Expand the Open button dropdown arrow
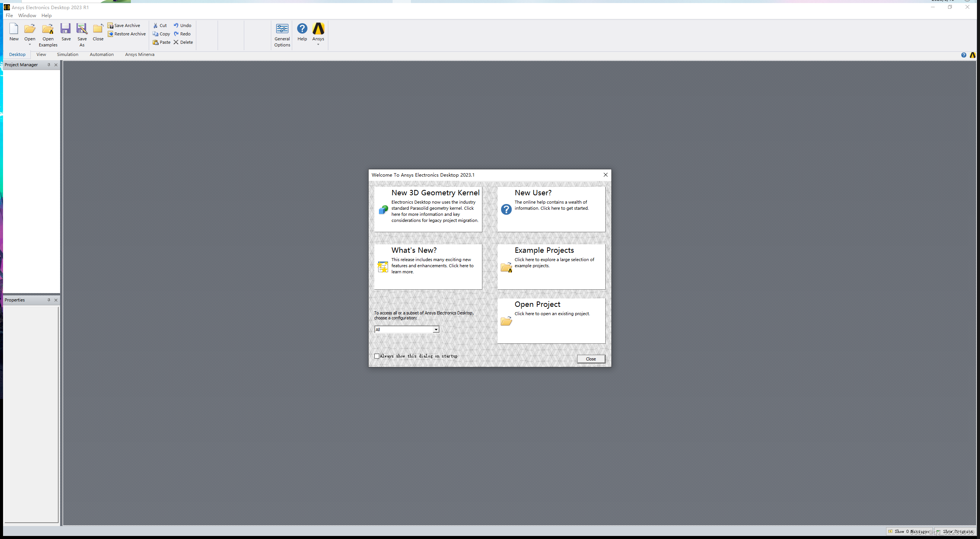This screenshot has height=539, width=980. [29, 45]
